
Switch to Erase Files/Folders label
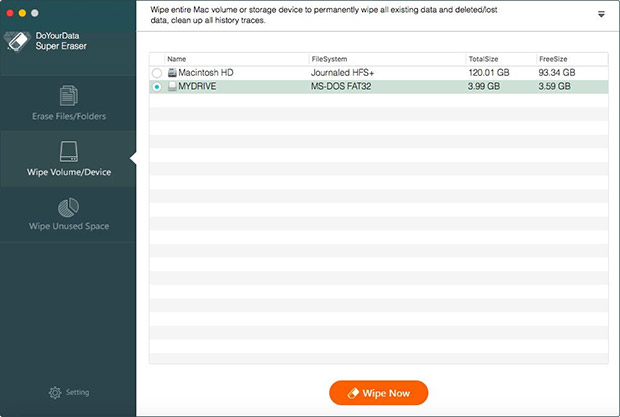(69, 116)
